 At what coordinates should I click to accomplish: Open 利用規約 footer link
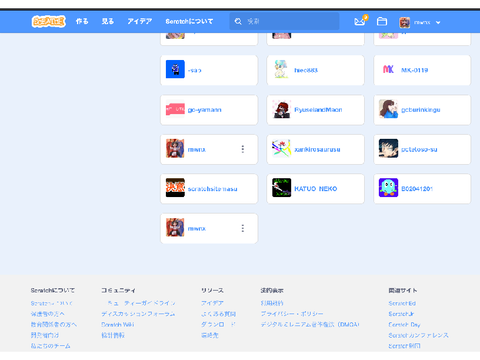(x=272, y=303)
